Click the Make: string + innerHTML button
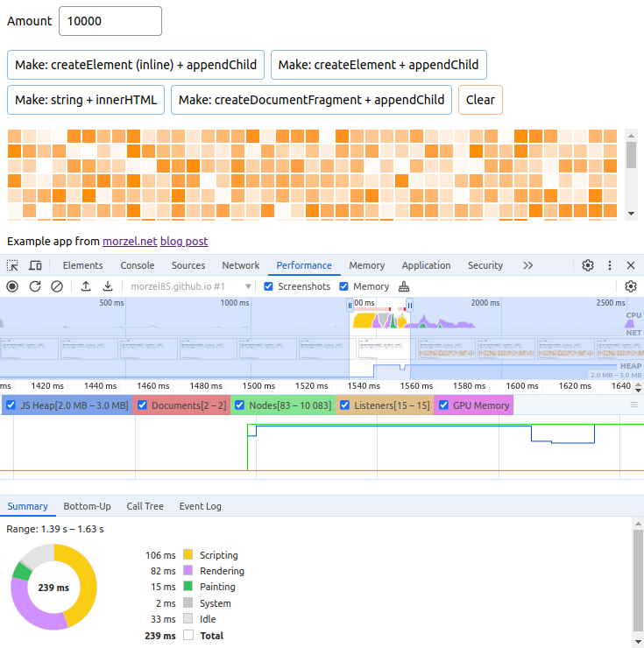Image resolution: width=644 pixels, height=648 pixels. click(x=86, y=100)
